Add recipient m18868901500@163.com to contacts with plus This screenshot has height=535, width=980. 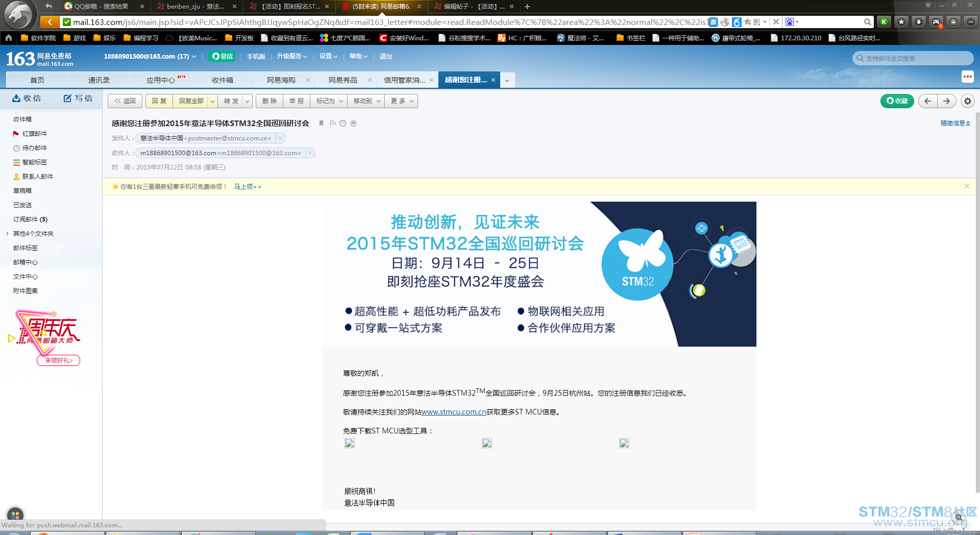pos(310,153)
